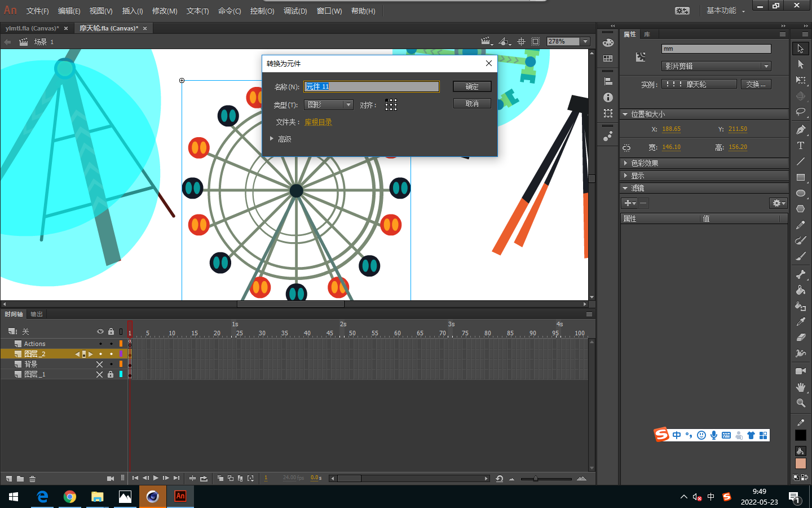Select the Paint Bucket tool
The width and height of the screenshot is (812, 508).
800,290
